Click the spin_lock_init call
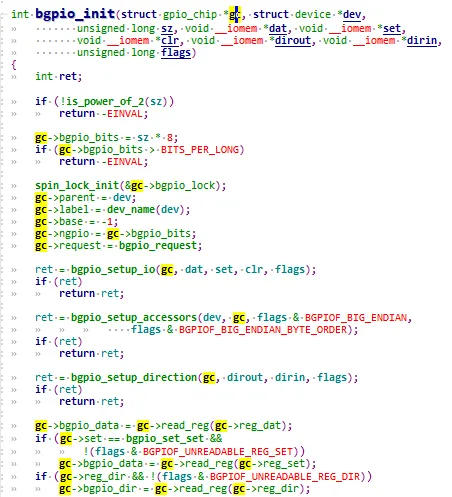Screen dimensions: 452x497 click(x=77, y=186)
